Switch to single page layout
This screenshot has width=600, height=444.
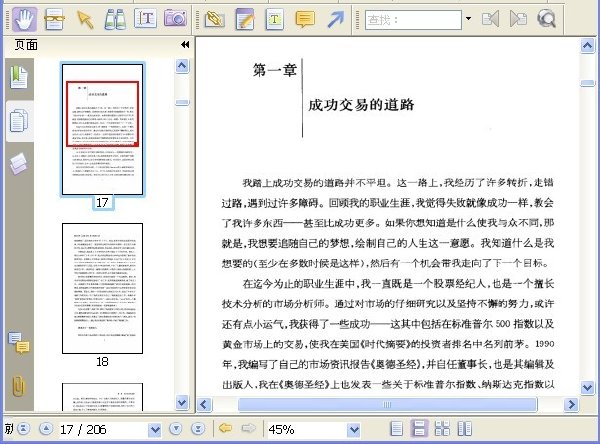click(396, 429)
